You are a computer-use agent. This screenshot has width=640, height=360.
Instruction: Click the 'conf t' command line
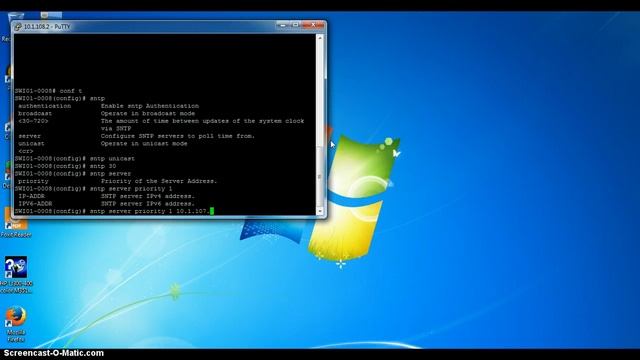click(49, 91)
